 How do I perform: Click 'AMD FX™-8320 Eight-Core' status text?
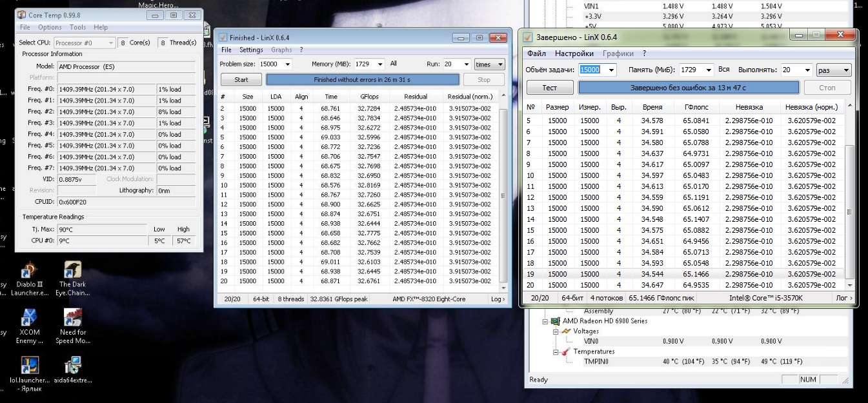point(429,299)
